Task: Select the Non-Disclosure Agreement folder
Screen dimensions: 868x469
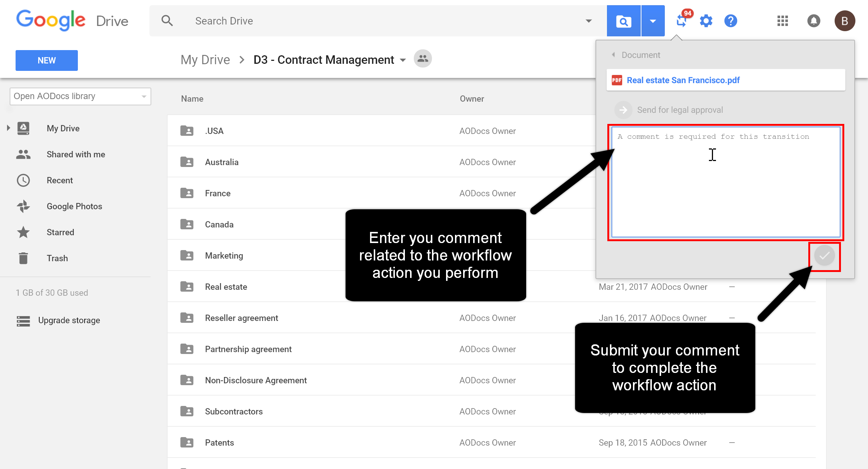Action: (x=256, y=380)
